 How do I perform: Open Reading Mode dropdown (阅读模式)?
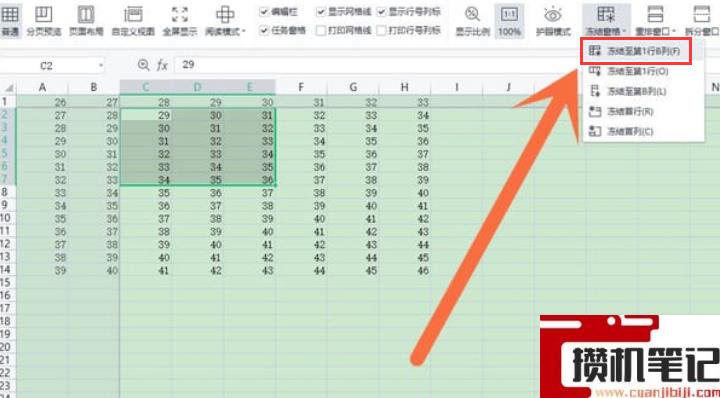225,20
